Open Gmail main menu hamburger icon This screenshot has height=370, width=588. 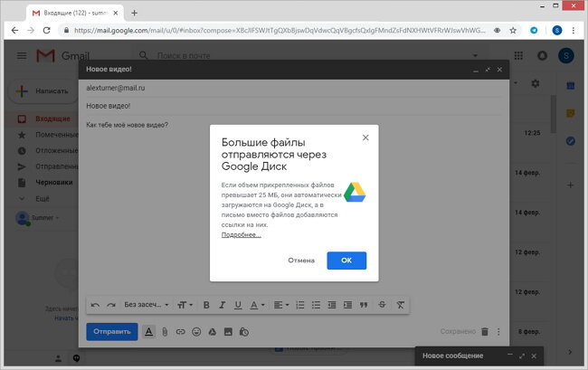[x=22, y=56]
